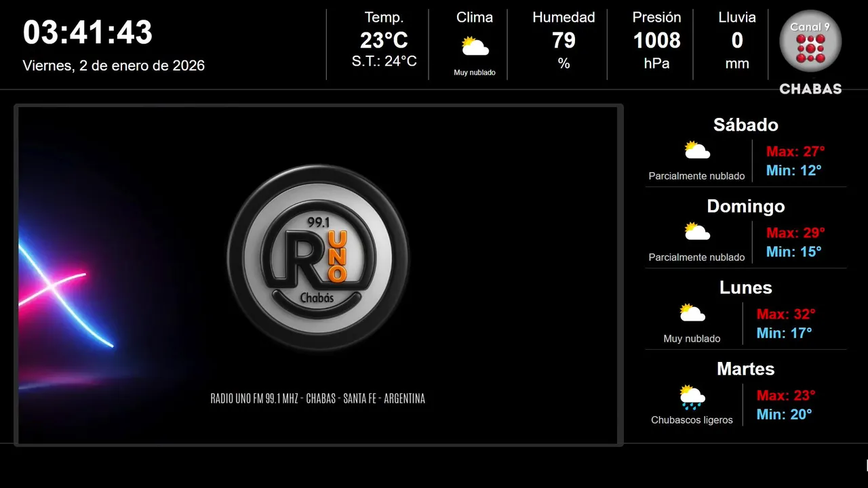The height and width of the screenshot is (488, 868).
Task: Click Martes' Max: 23° value
Action: tap(786, 395)
